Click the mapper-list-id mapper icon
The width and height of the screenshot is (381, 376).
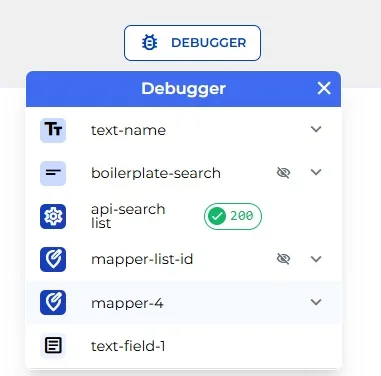(x=53, y=259)
